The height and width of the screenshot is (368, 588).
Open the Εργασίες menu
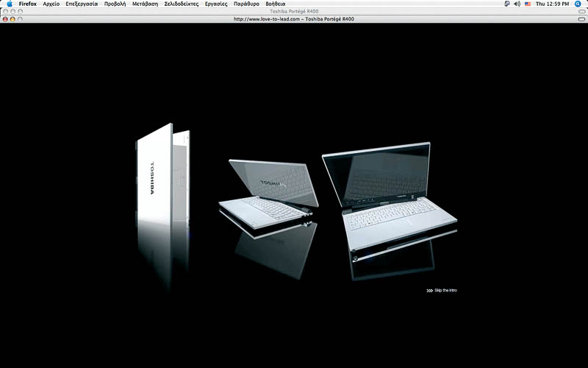pos(216,4)
